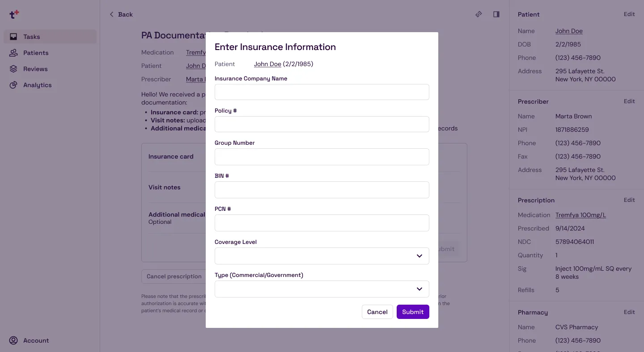This screenshot has width=644, height=352.
Task: Click the Tasks inbox icon
Action: pos(13,37)
